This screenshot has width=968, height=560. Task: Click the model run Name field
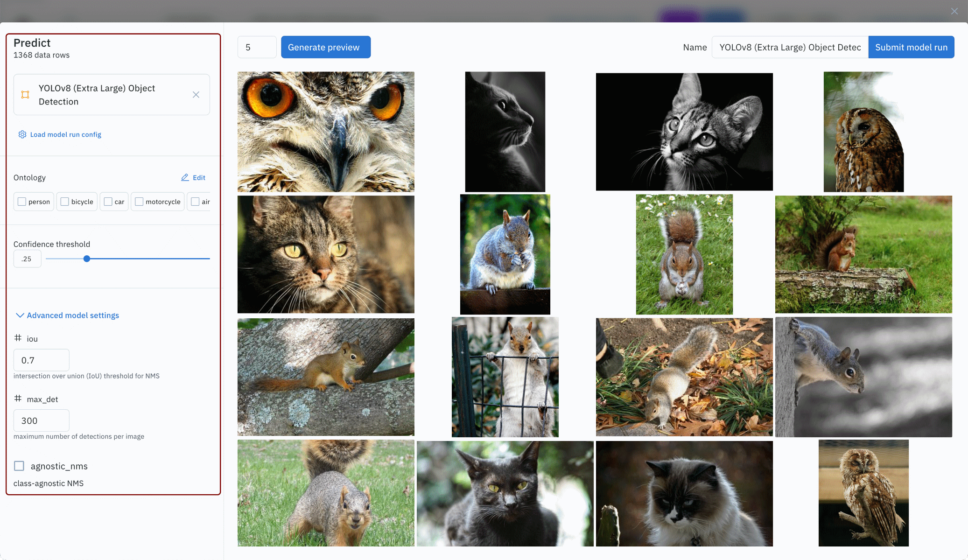coord(789,47)
